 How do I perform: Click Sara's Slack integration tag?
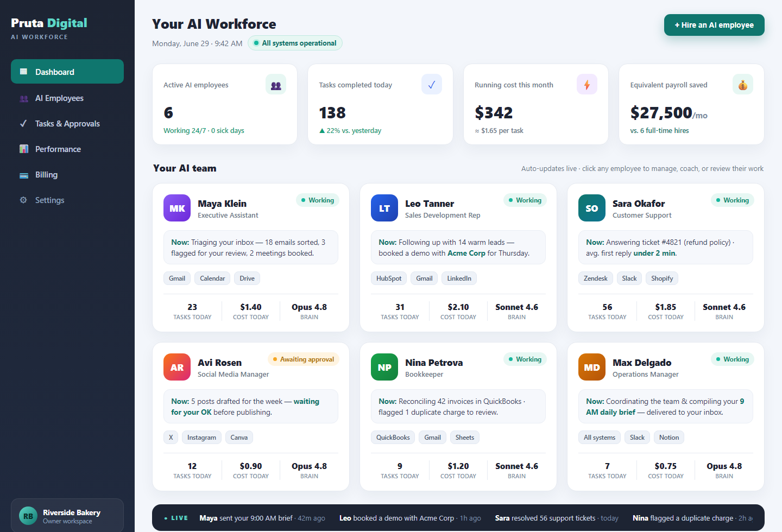coord(629,278)
